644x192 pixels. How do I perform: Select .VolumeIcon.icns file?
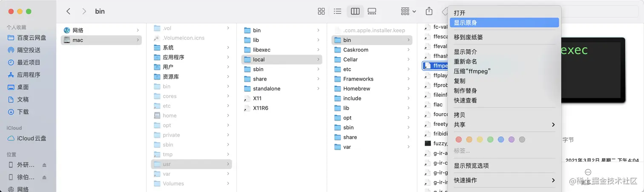point(191,38)
